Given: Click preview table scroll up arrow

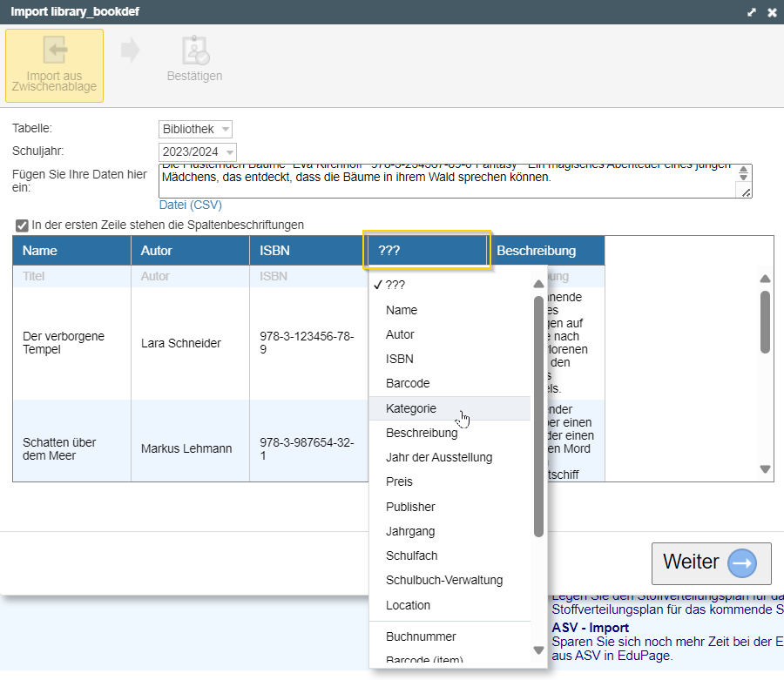Looking at the screenshot, I should coord(765,279).
